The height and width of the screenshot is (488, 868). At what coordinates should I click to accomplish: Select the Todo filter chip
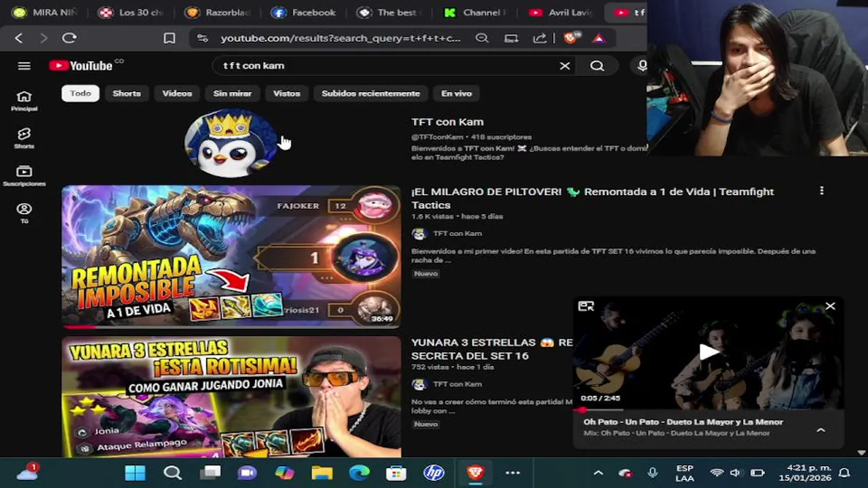(80, 94)
